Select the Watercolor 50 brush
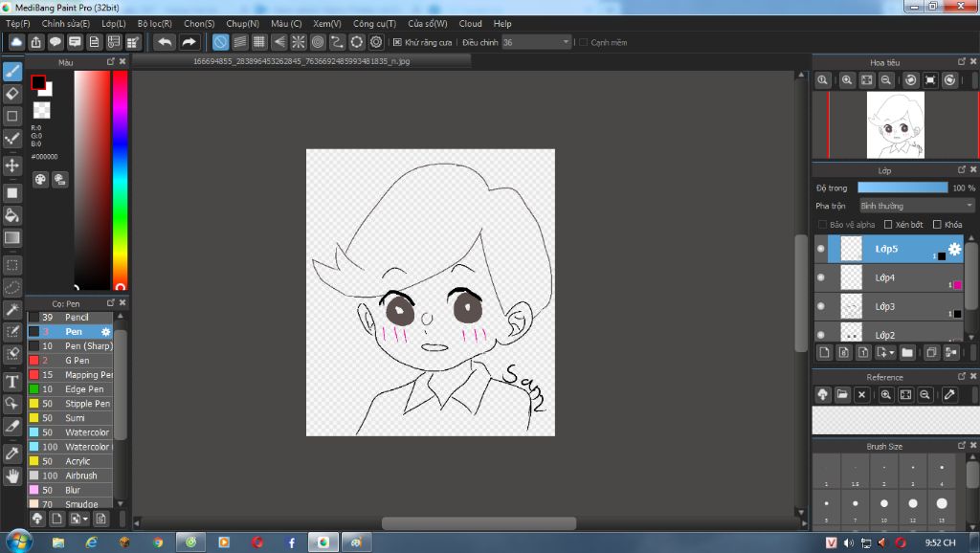The width and height of the screenshot is (980, 553). click(x=71, y=432)
